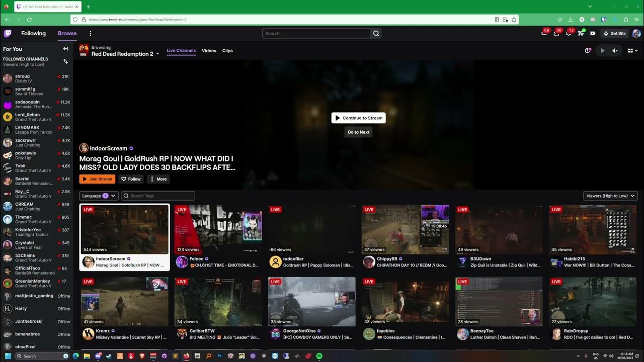Open shroud in followed channels list
644x362 pixels.
pyautogui.click(x=36, y=78)
